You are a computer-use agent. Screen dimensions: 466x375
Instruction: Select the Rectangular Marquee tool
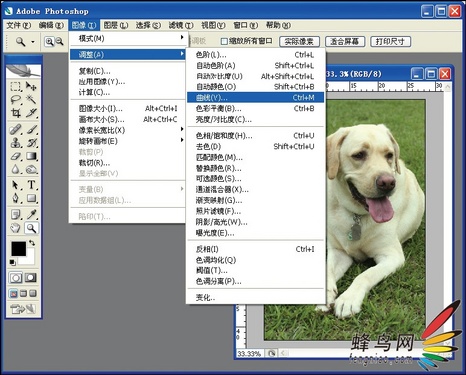point(15,87)
